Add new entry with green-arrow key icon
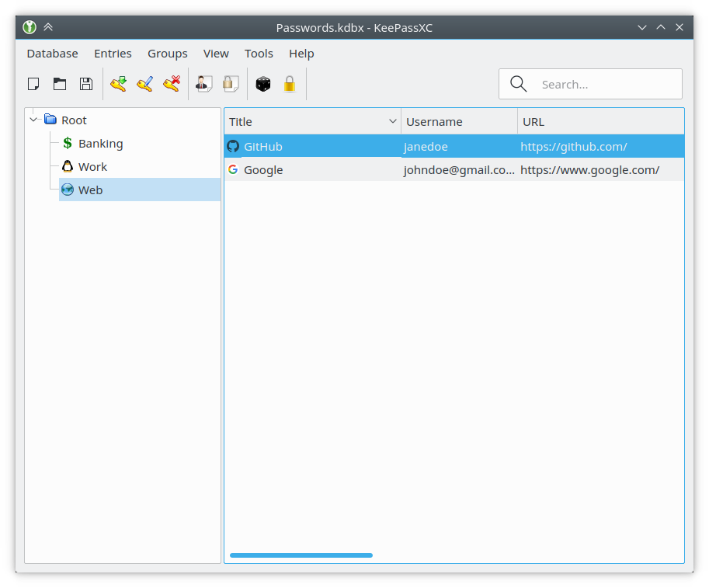709x588 pixels. pyautogui.click(x=119, y=84)
